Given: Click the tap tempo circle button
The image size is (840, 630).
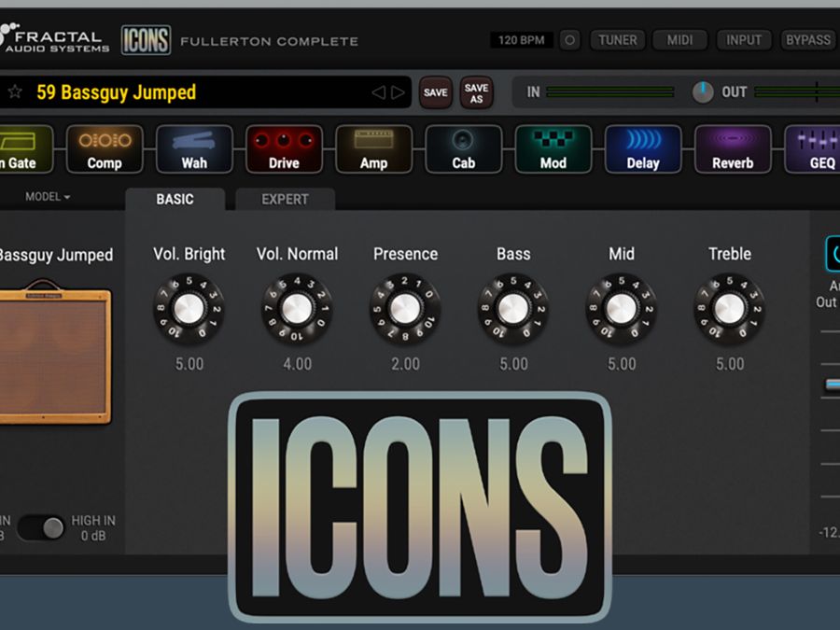Looking at the screenshot, I should (x=569, y=40).
